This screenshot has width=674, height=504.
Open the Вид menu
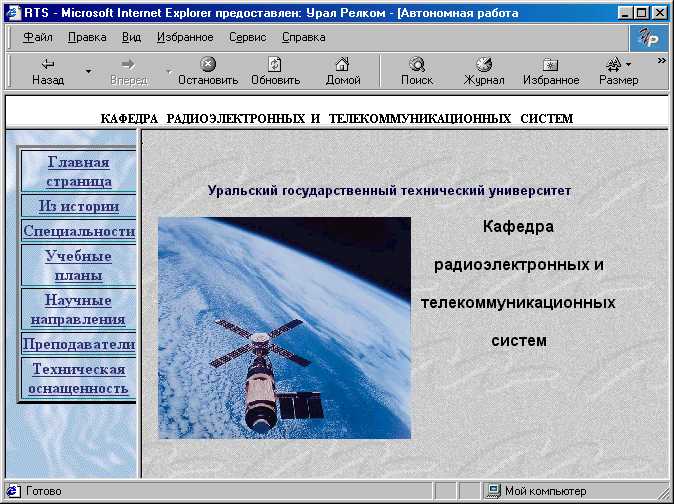tap(132, 37)
